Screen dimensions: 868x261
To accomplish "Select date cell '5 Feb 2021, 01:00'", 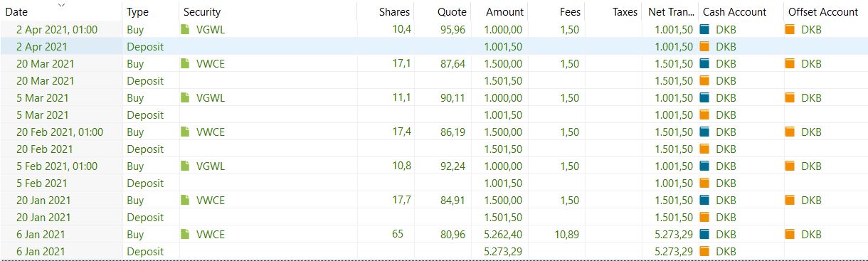I will (x=57, y=166).
